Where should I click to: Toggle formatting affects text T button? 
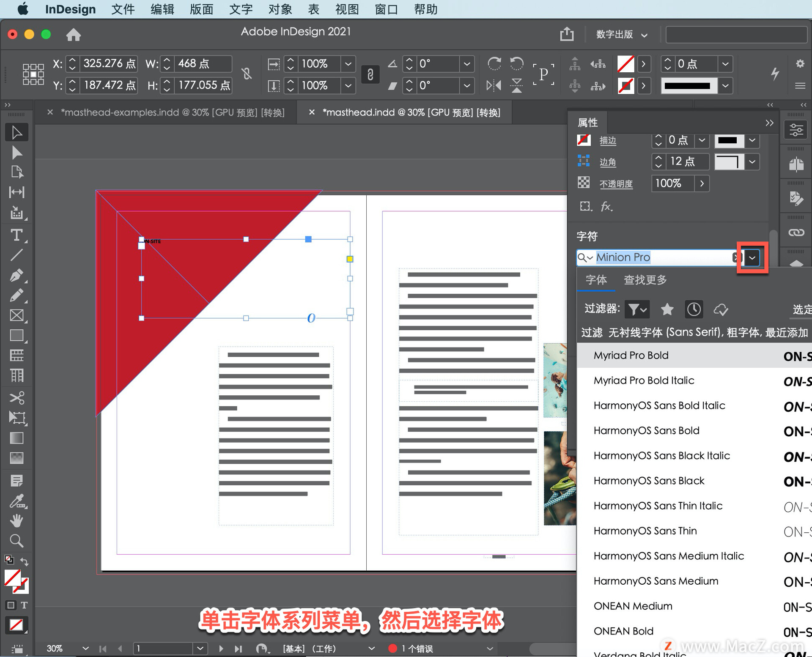coord(24,605)
